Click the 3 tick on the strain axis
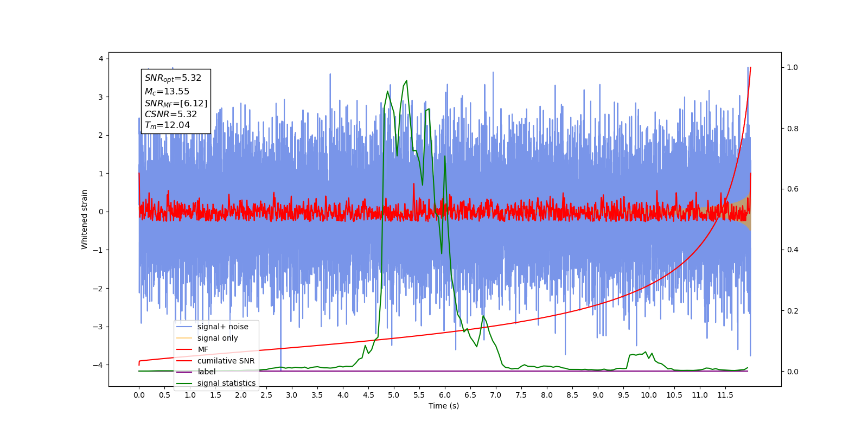Image resolution: width=868 pixels, height=434 pixels. 101,97
